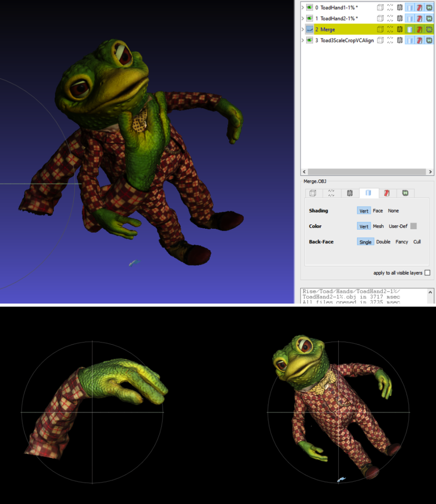The width and height of the screenshot is (436, 504).
Task: Click right arrow of layer list scrollbar
Action: [x=430, y=171]
